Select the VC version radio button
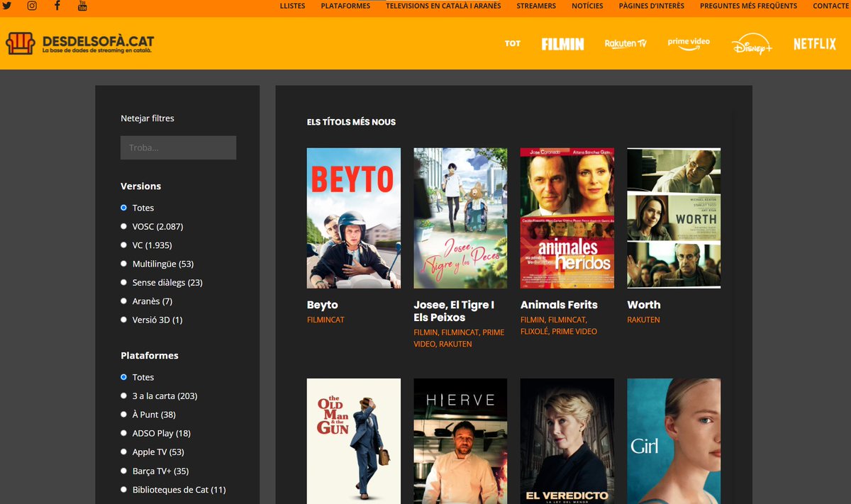The height and width of the screenshot is (504, 851). click(x=123, y=245)
